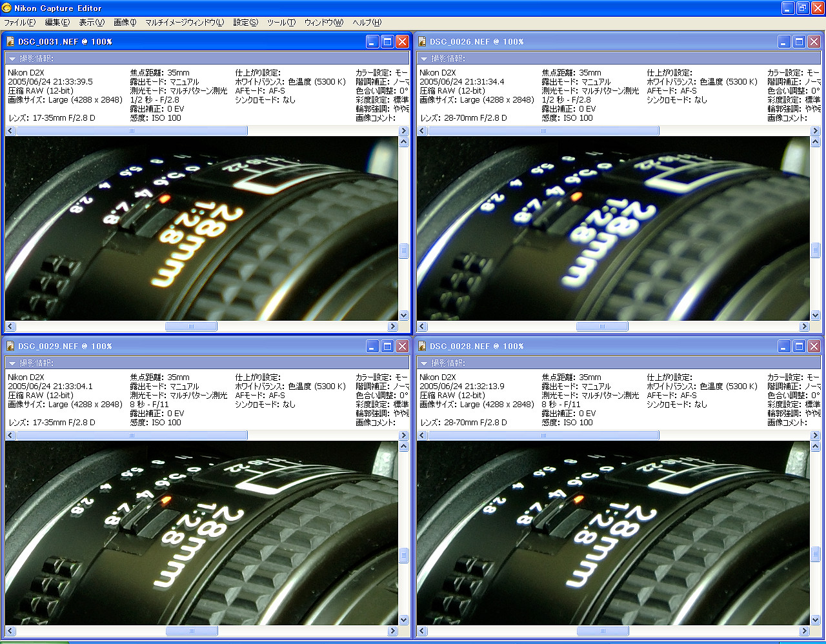Open the ウィンドウ(W) menu
This screenshot has width=826, height=644.
(324, 22)
